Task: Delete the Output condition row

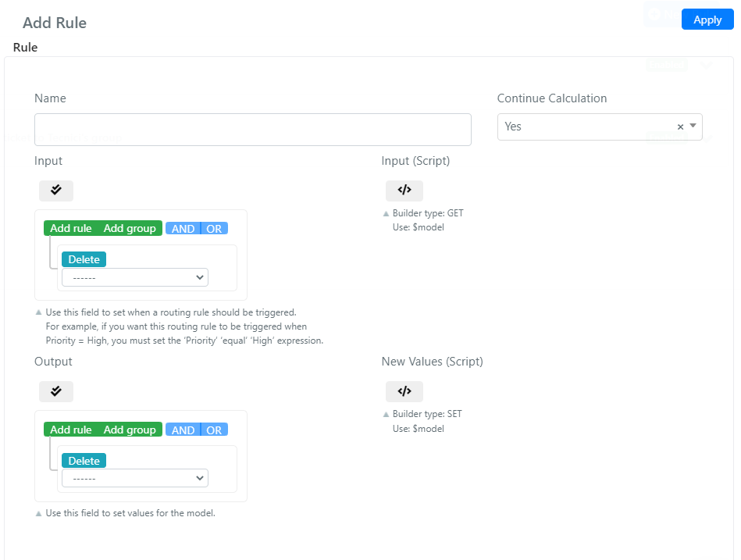Action: coord(84,461)
